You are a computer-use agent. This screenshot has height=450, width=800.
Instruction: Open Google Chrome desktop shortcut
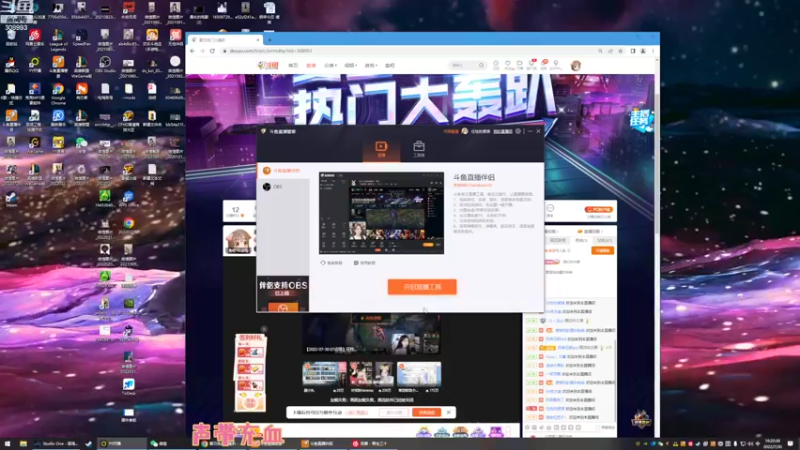[58, 94]
